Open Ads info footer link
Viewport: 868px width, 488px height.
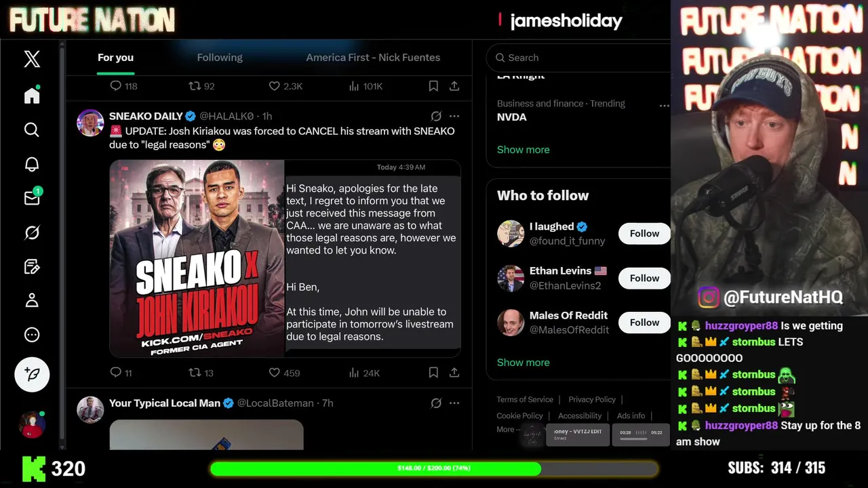(631, 416)
